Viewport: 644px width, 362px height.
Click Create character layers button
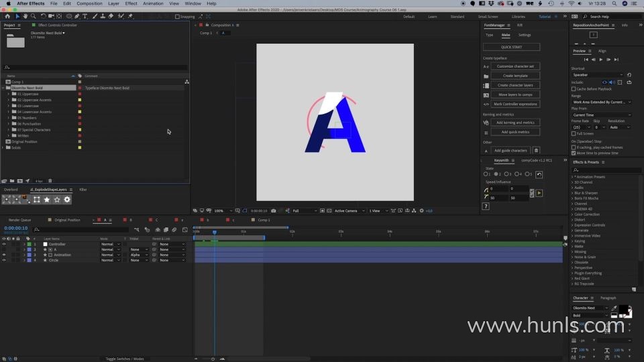click(515, 85)
